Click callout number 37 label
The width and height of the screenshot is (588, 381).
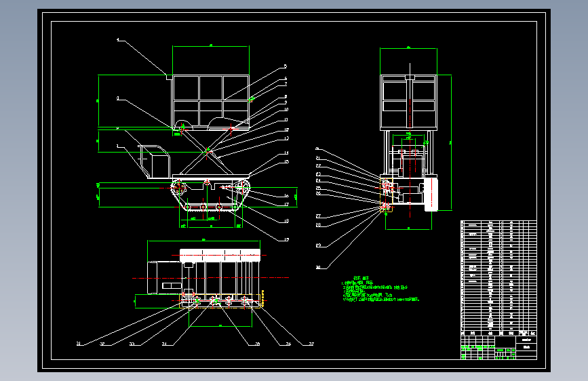(311, 344)
